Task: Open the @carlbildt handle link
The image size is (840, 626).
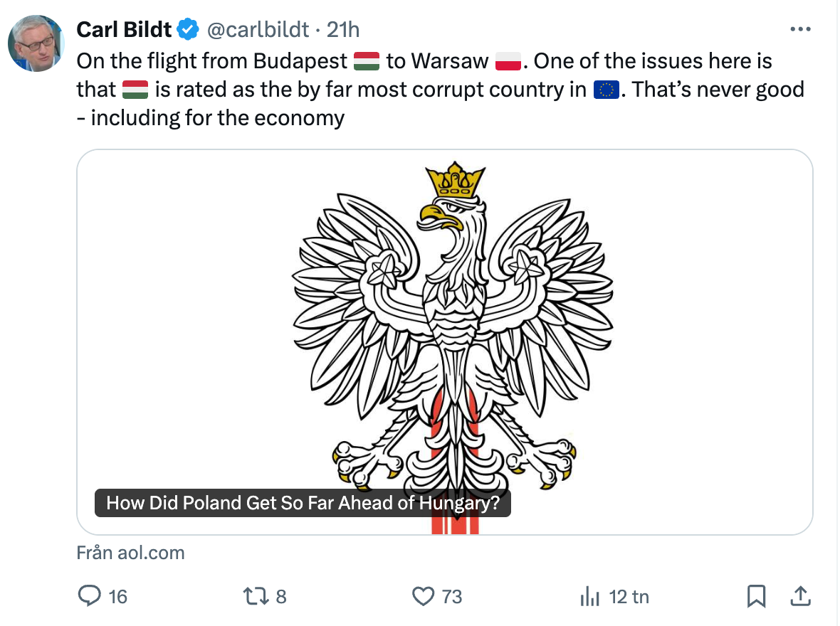Action: 258,29
